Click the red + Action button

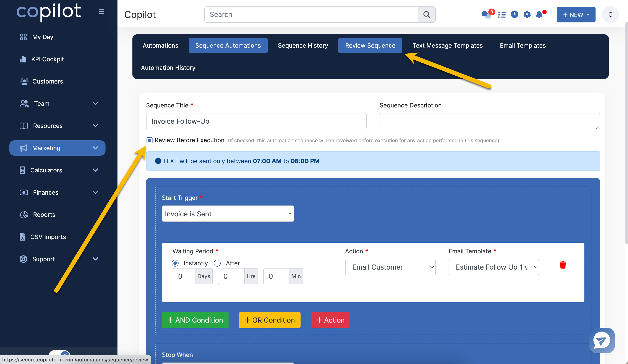coord(330,320)
